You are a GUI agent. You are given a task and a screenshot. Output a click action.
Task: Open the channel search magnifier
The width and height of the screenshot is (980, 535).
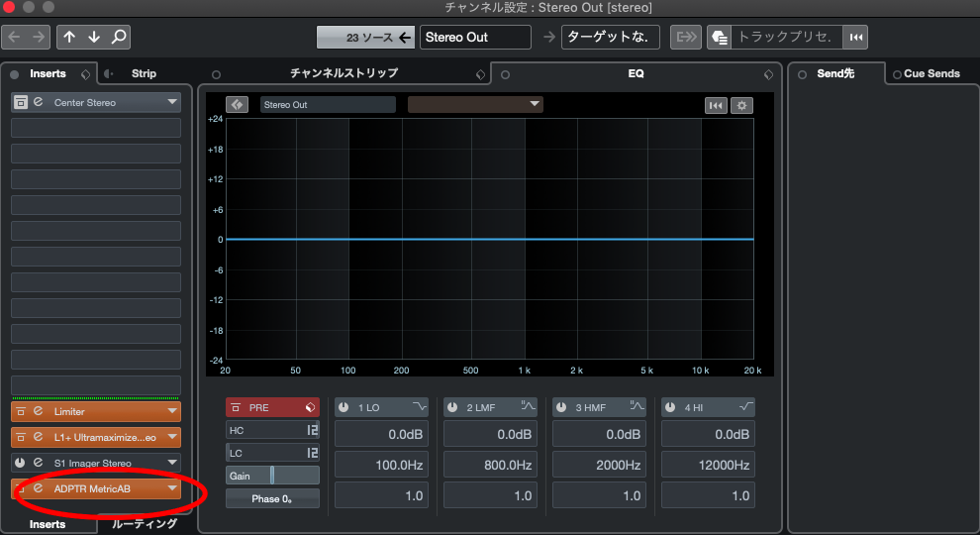[x=119, y=37]
